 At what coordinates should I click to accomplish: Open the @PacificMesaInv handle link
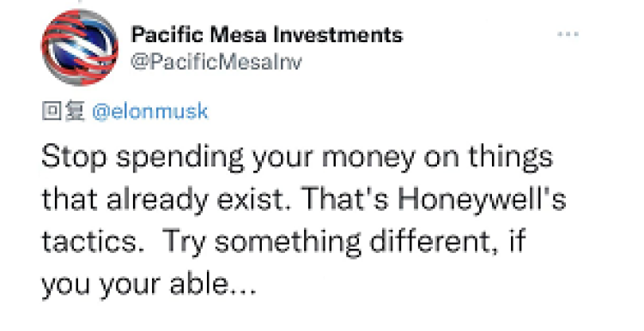pyautogui.click(x=216, y=62)
